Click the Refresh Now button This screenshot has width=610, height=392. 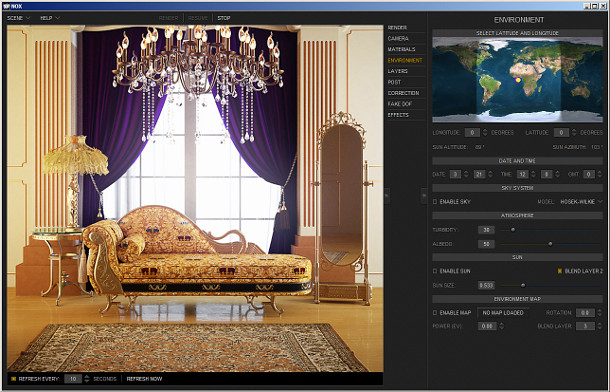(144, 379)
